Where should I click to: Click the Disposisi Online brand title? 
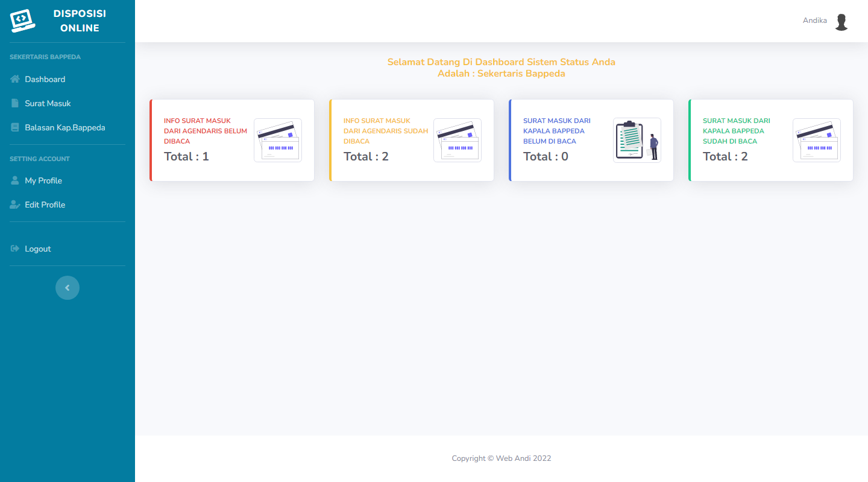tap(80, 21)
